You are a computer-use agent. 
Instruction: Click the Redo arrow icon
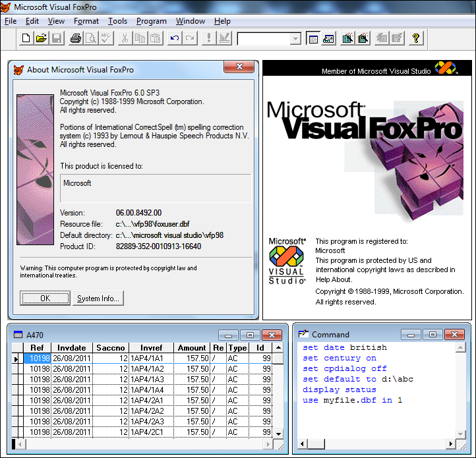coord(190,38)
